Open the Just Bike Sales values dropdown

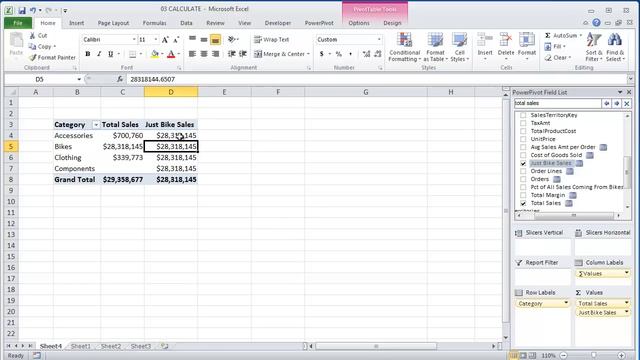point(627,312)
